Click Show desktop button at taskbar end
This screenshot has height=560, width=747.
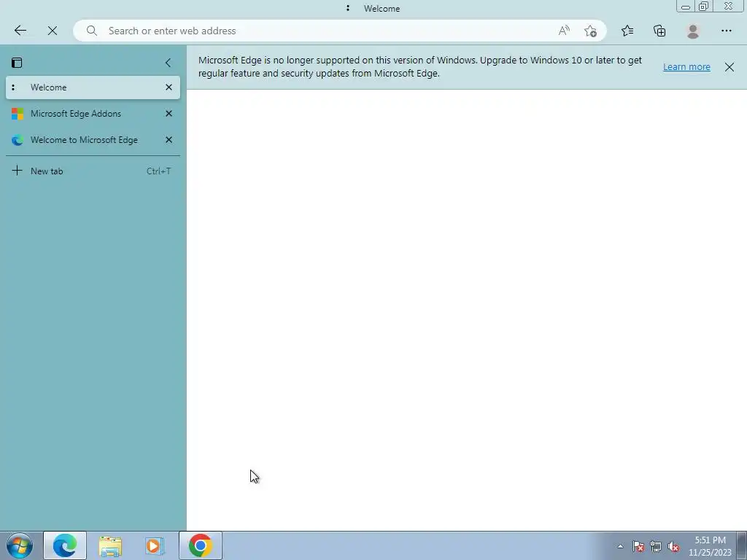742,545
